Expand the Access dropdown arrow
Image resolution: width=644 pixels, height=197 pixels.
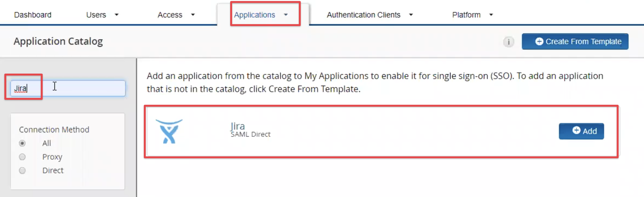(x=193, y=15)
